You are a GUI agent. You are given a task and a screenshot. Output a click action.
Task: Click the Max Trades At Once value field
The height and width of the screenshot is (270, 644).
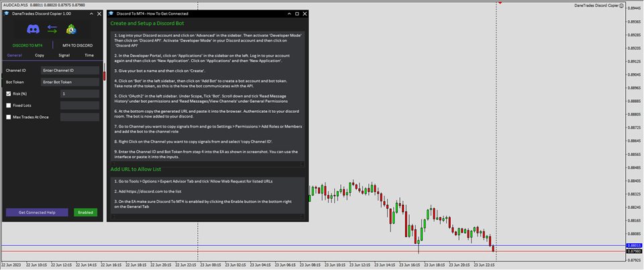point(80,117)
